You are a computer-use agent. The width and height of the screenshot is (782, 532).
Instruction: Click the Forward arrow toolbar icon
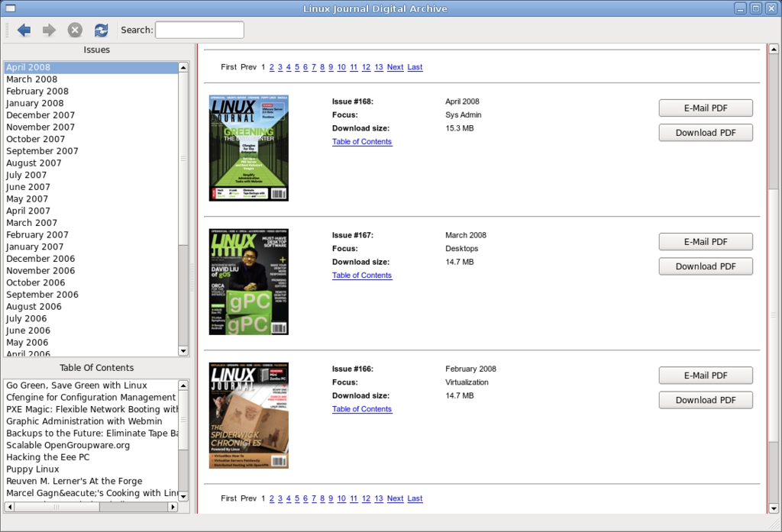click(x=49, y=30)
